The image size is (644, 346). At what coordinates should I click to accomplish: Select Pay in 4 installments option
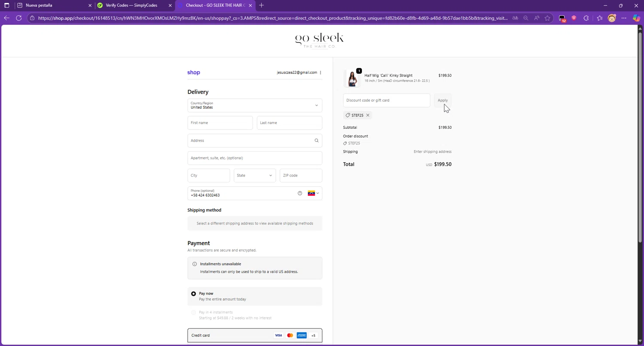coord(194,313)
